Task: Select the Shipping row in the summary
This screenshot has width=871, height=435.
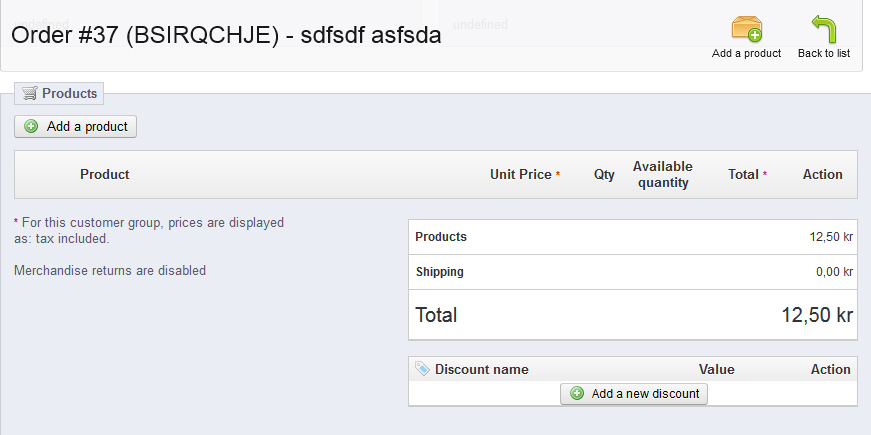Action: point(440,272)
